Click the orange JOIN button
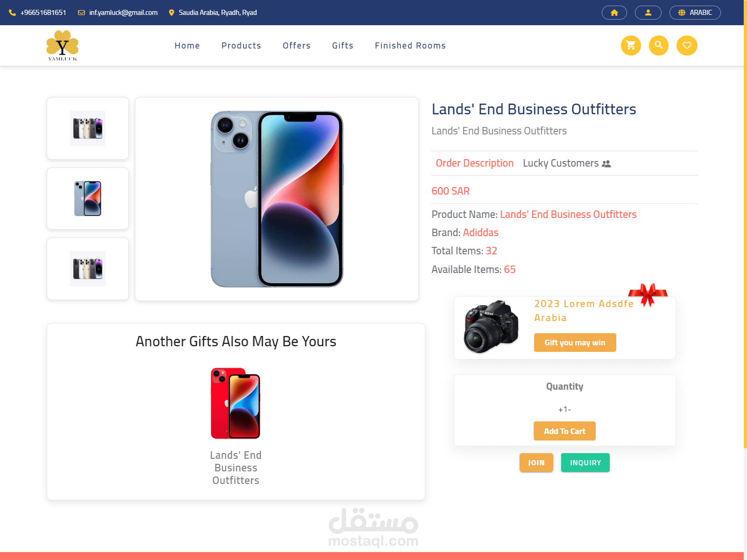Viewport: 747px width, 560px height. [536, 463]
